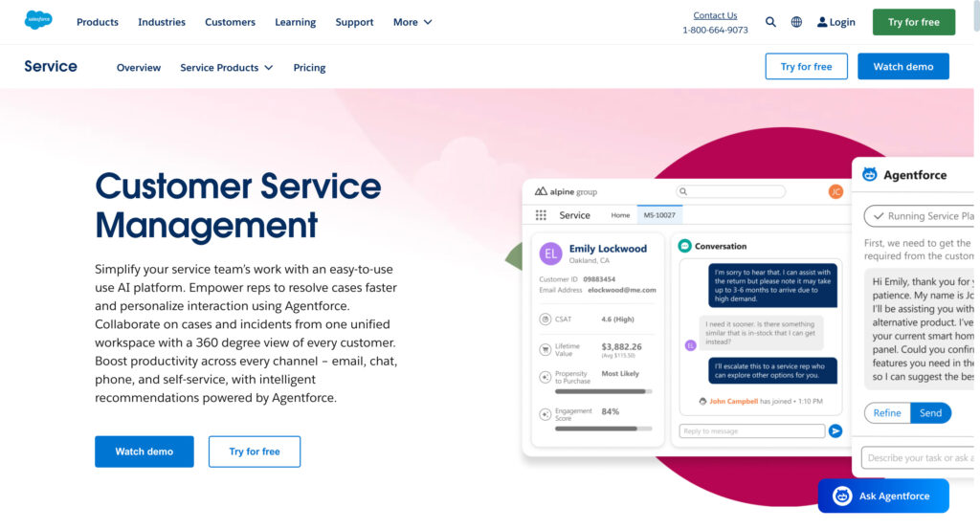Click the $3,882.26 lifetime value
This screenshot has width=980, height=529.
(621, 346)
